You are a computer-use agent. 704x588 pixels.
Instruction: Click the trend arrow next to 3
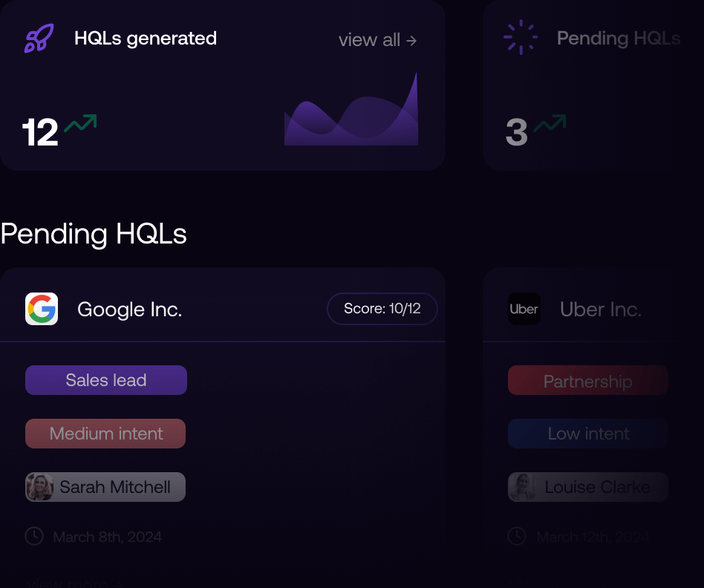click(x=550, y=123)
